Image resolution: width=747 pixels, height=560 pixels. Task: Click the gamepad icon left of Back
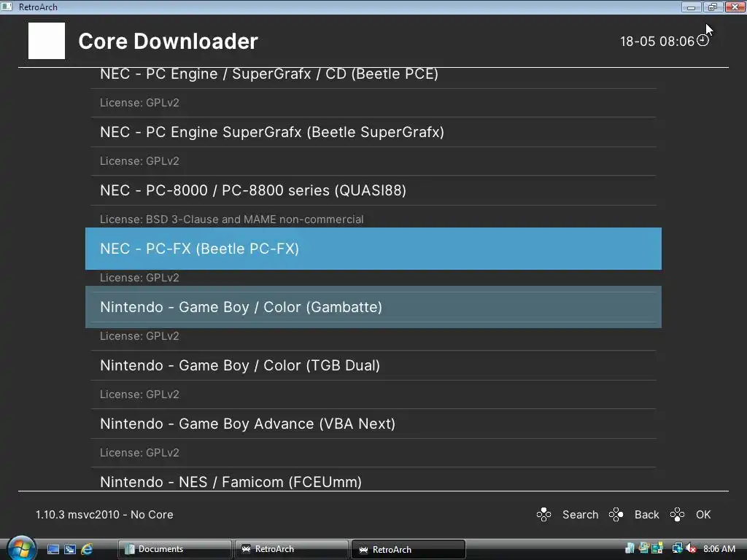(x=616, y=515)
